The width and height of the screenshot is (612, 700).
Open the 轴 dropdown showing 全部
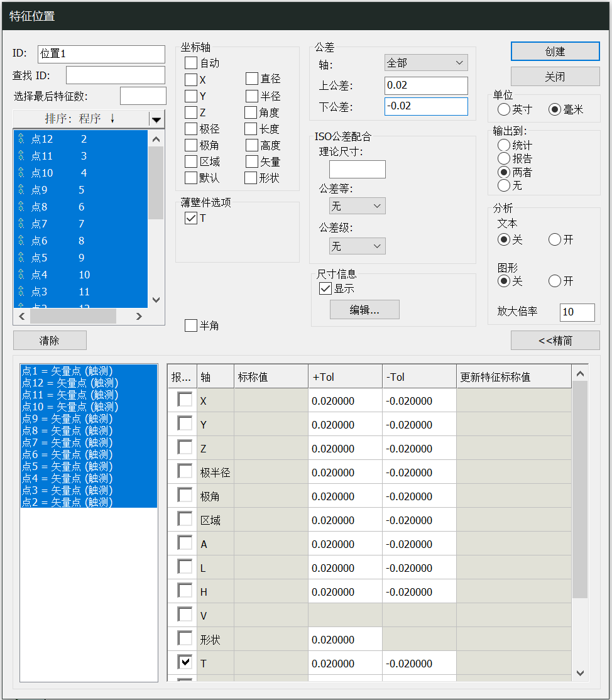[x=426, y=62]
